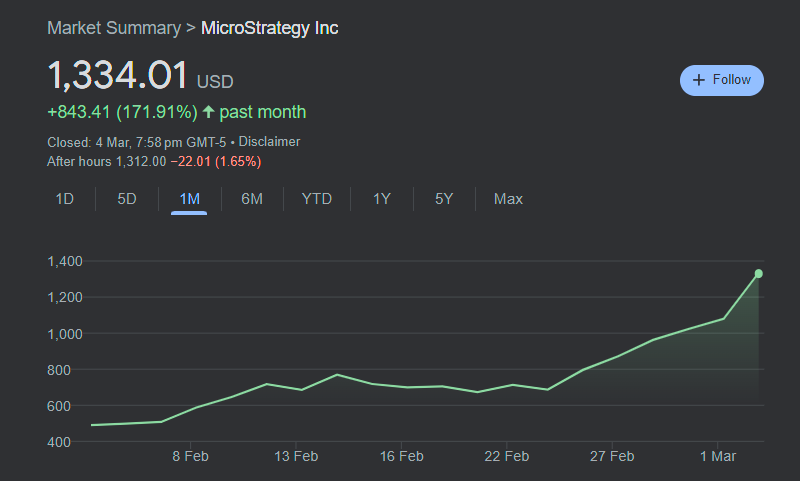Show the YTD chart range
This screenshot has width=800, height=481.
point(317,199)
